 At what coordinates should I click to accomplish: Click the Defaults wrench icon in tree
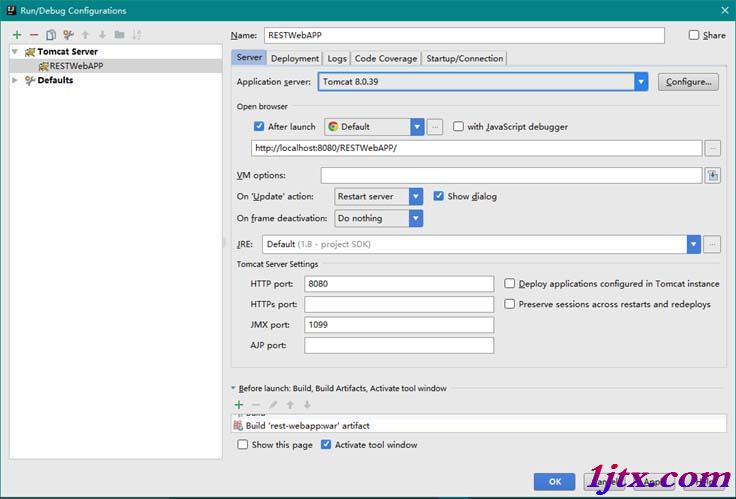(30, 80)
